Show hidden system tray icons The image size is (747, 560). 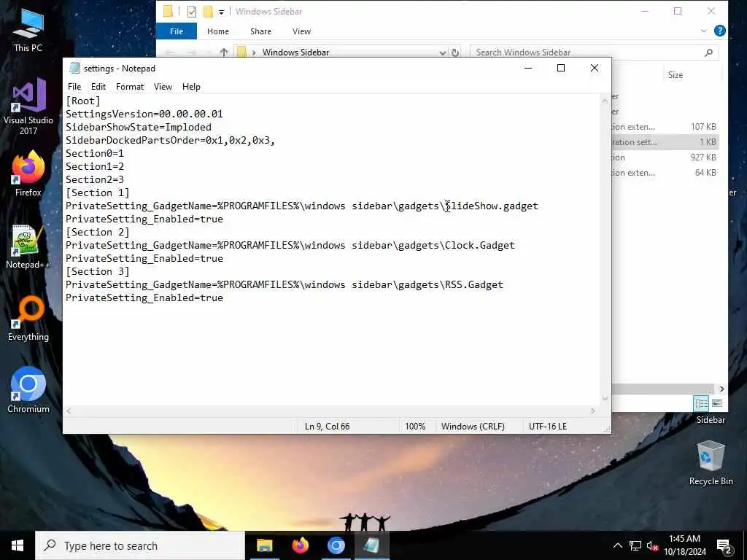617,545
